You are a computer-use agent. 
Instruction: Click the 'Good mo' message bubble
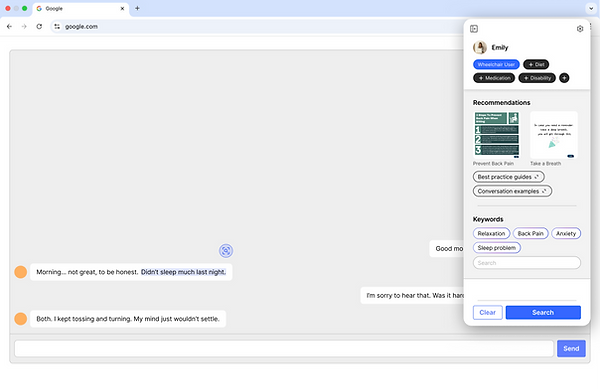447,249
